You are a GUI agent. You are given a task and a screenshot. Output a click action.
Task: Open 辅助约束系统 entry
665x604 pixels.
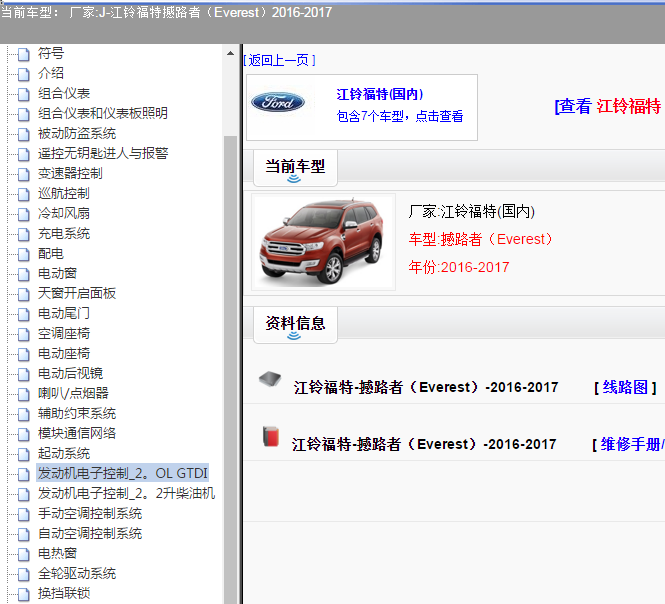(76, 413)
